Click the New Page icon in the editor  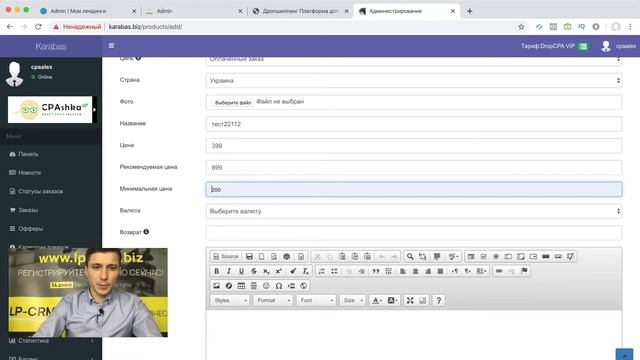tap(261, 256)
